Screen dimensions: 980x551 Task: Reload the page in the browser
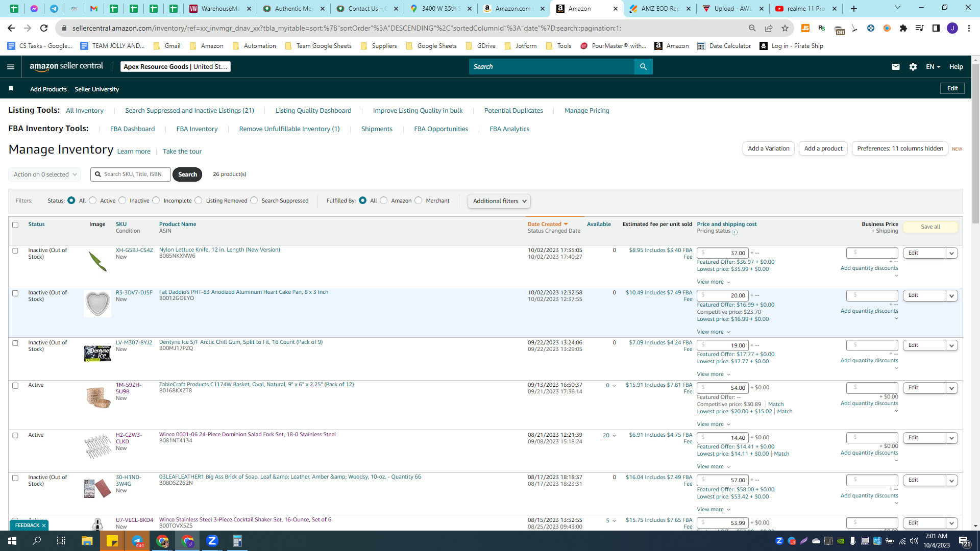click(x=44, y=28)
